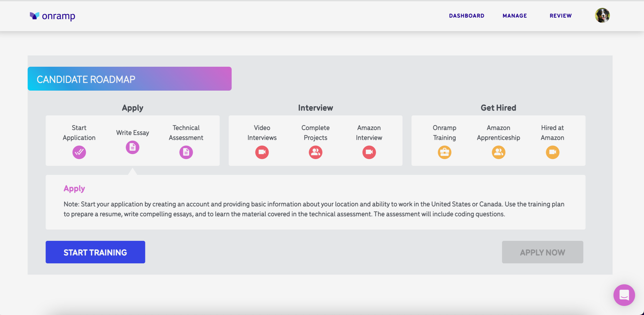
Task: Select the Get Hired stage heading
Action: pos(498,108)
